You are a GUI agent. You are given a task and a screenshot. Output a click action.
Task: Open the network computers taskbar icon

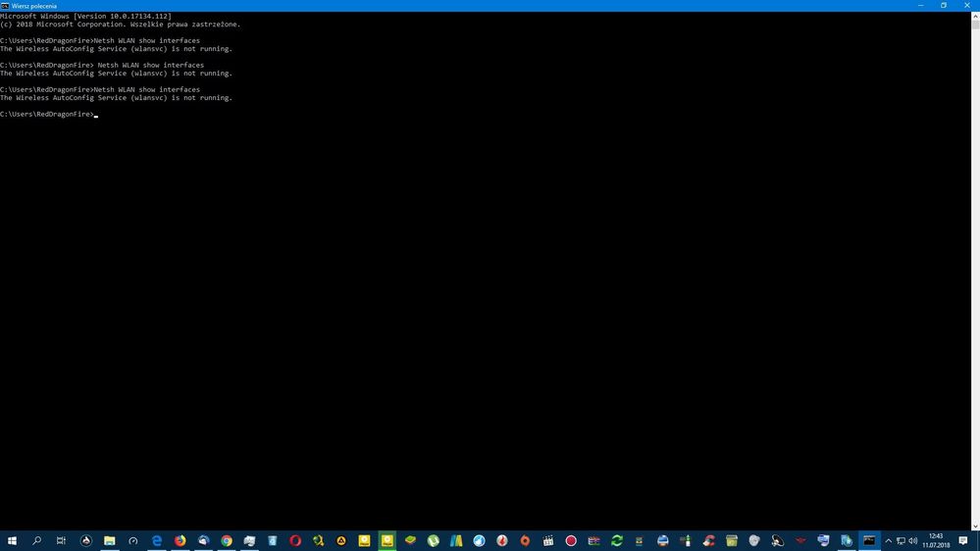(x=823, y=540)
